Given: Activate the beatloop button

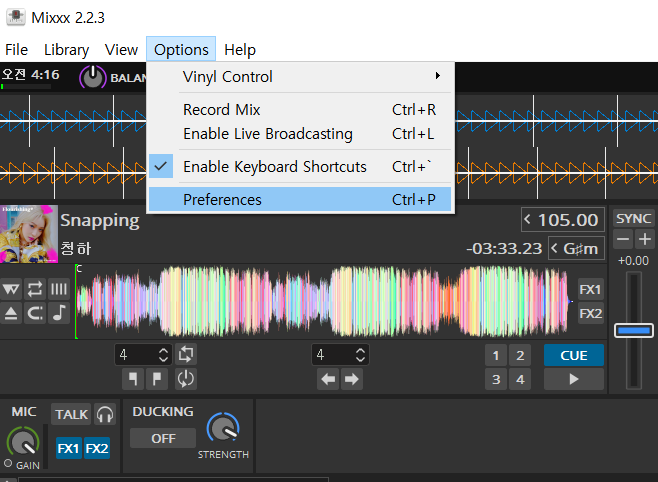Looking at the screenshot, I should (x=185, y=355).
